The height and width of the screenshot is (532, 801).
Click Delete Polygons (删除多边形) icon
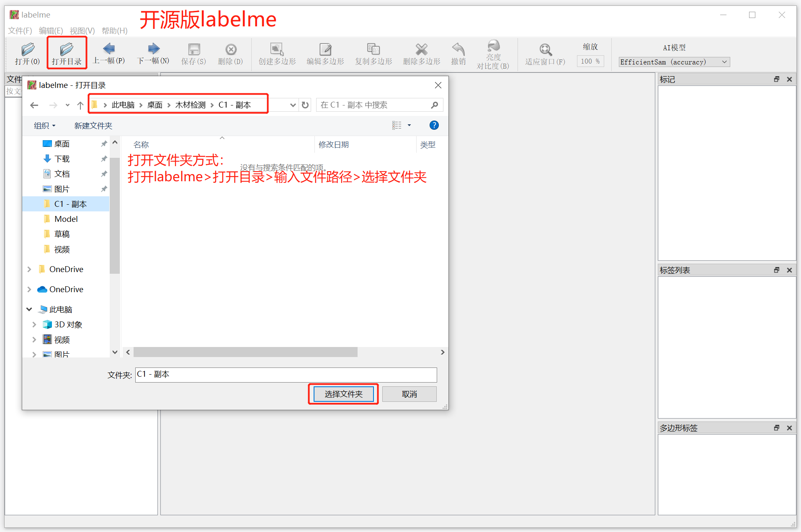tap(422, 54)
